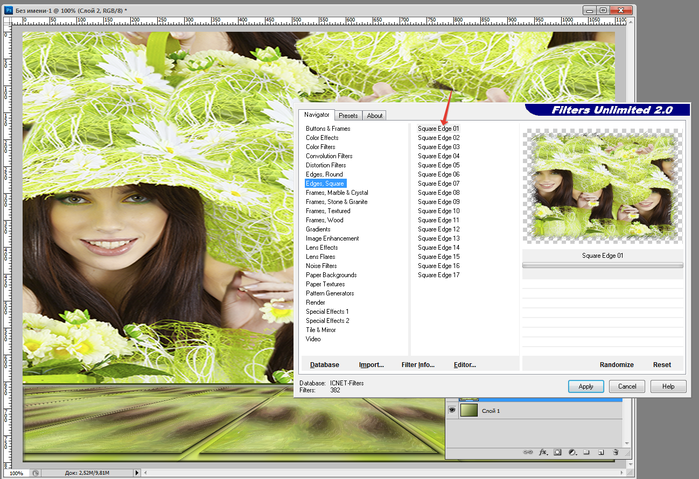Viewport: 699px width, 479px height.
Task: Open the About tab
Action: coord(375,115)
